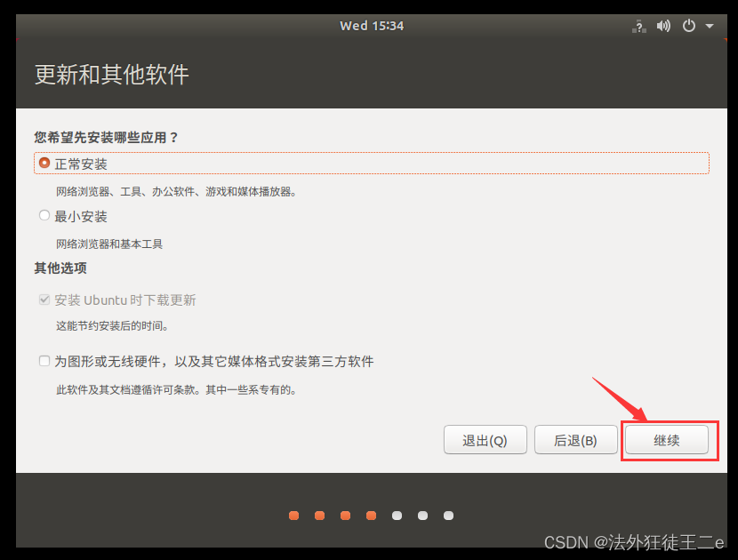Click the 后退(B) button
This screenshot has height=560, width=738.
click(x=575, y=439)
